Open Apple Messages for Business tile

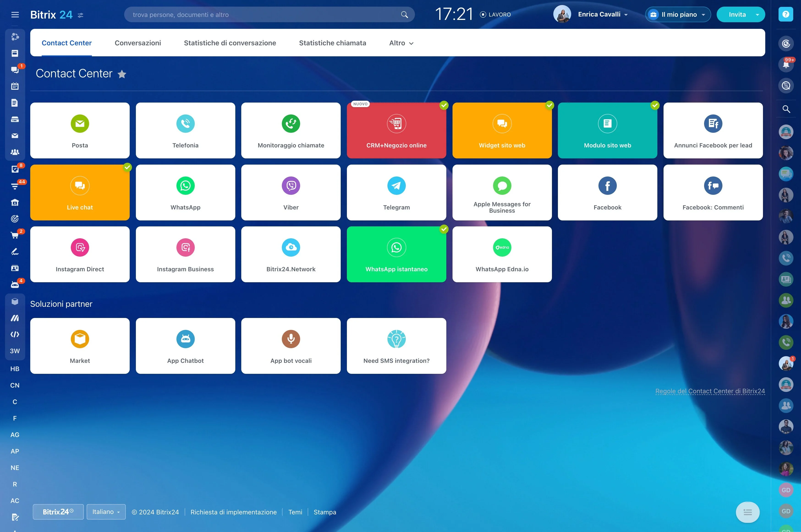tap(502, 192)
